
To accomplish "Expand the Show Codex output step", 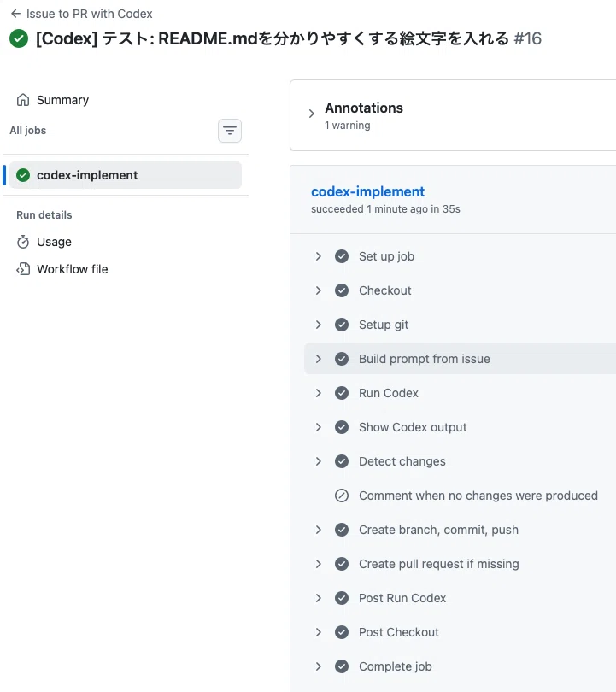I will pyautogui.click(x=318, y=427).
